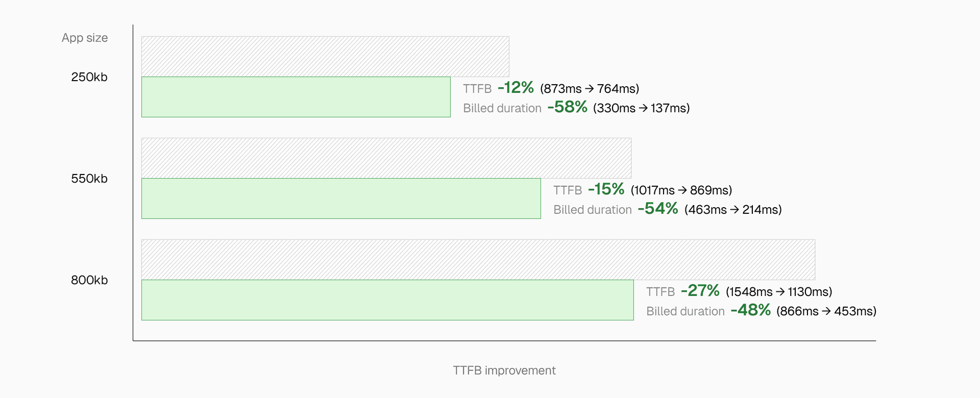This screenshot has height=398, width=980.
Task: Click the 800kb axis label
Action: pyautogui.click(x=89, y=280)
